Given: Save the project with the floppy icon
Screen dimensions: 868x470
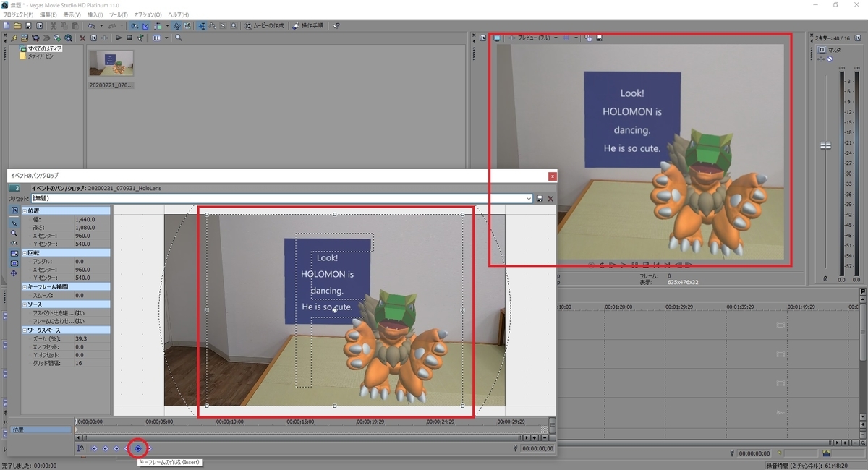Looking at the screenshot, I should click(x=28, y=25).
